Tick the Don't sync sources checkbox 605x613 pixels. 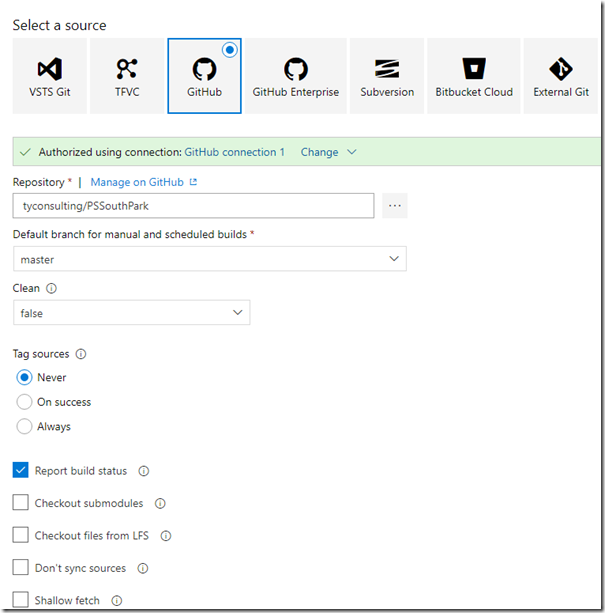[x=20, y=567]
